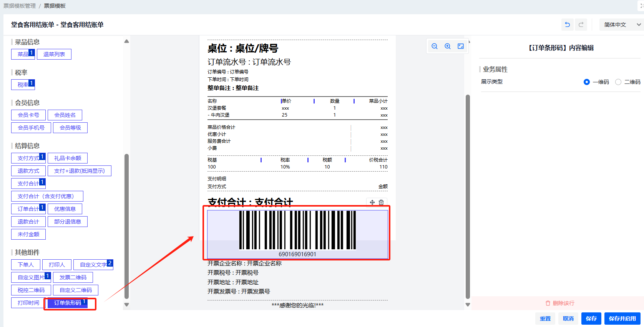The image size is (644, 327).
Task: Click the redo arrow icon
Action: [x=581, y=25]
